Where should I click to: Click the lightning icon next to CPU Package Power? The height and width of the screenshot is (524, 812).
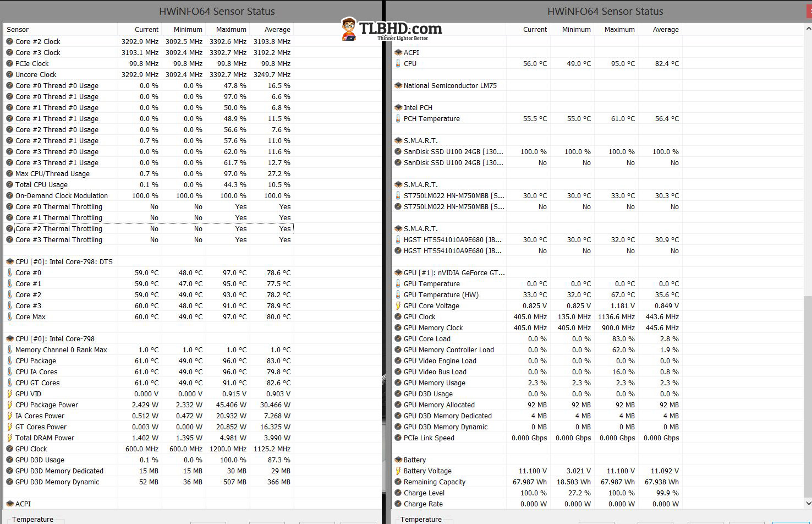pyautogui.click(x=9, y=405)
